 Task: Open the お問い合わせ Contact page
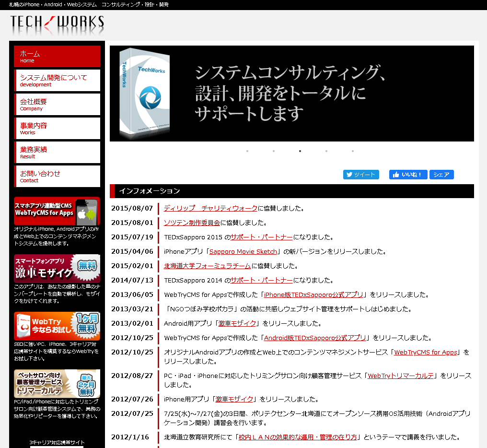click(x=57, y=176)
